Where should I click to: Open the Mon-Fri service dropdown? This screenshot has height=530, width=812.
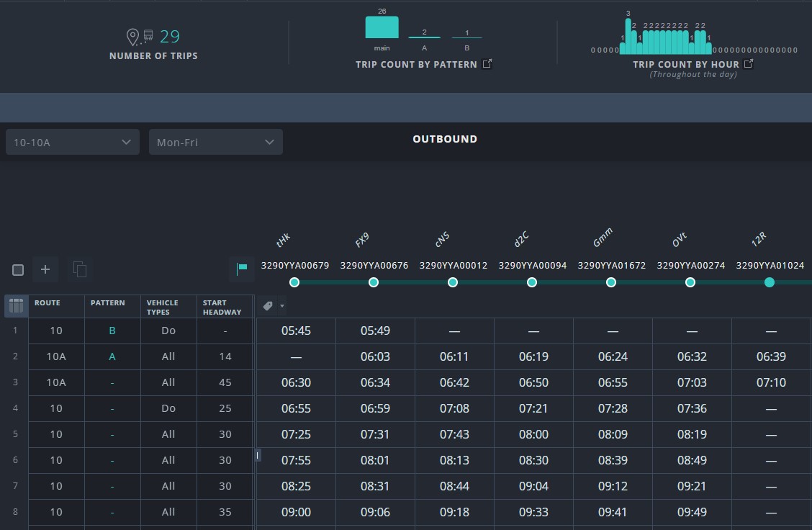(215, 142)
